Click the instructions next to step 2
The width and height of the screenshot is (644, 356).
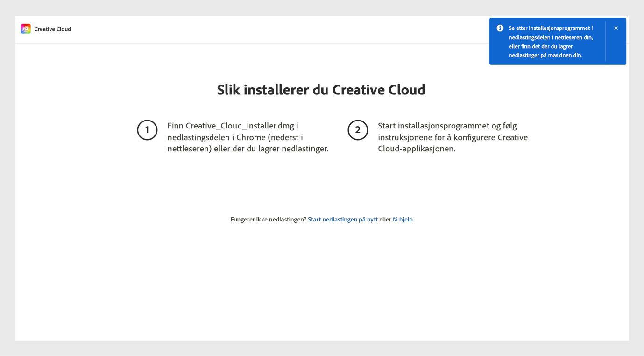pos(453,137)
